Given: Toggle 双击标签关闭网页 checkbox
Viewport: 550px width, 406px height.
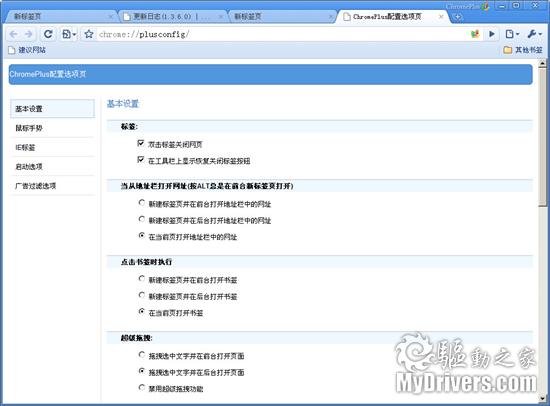Looking at the screenshot, I should pyautogui.click(x=141, y=143).
